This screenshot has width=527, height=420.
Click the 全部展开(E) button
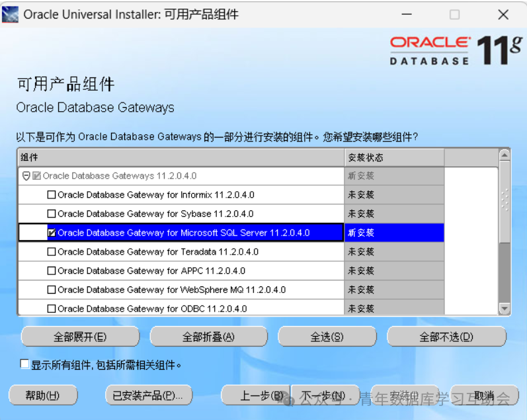[x=80, y=337]
